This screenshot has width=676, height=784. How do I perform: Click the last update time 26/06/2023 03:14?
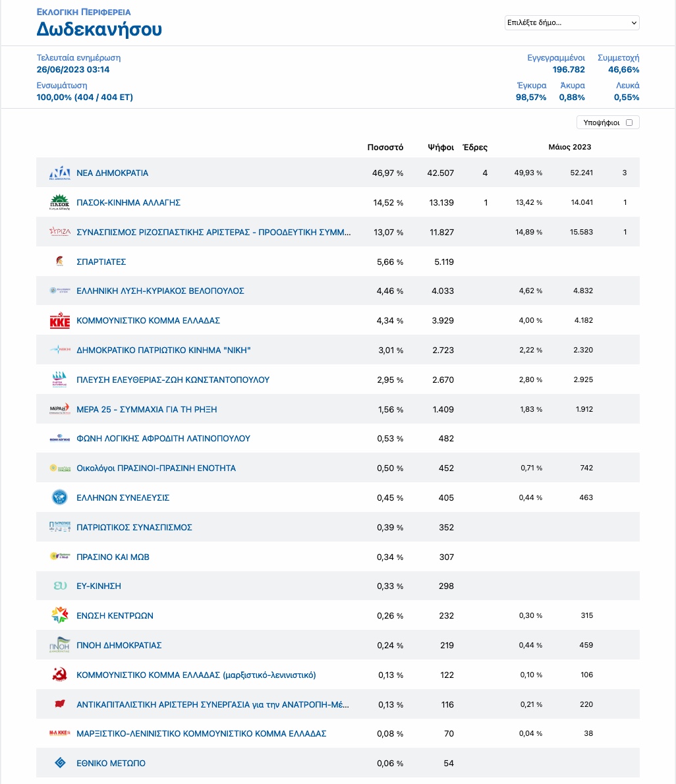(73, 69)
